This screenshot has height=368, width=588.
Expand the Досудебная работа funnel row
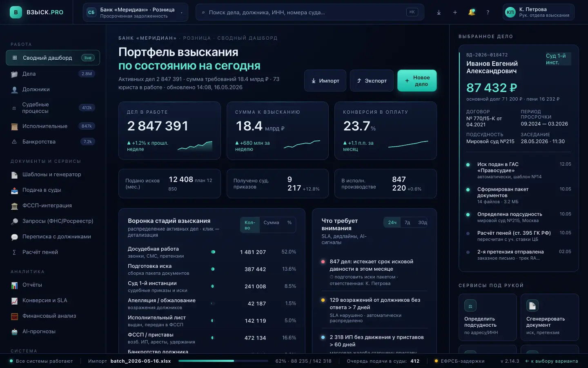tap(212, 252)
